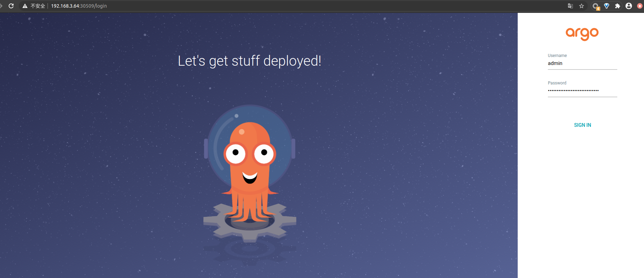
Task: Open the Google Translate page icon
Action: pos(570,6)
